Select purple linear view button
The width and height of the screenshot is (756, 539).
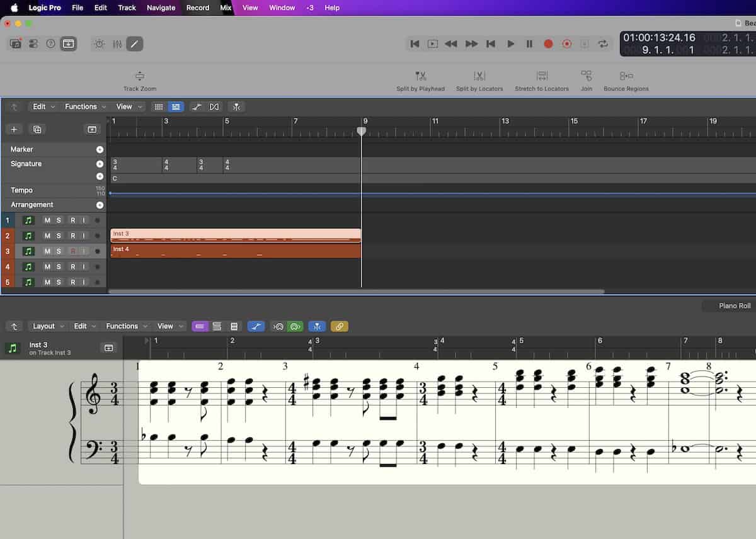coord(200,326)
